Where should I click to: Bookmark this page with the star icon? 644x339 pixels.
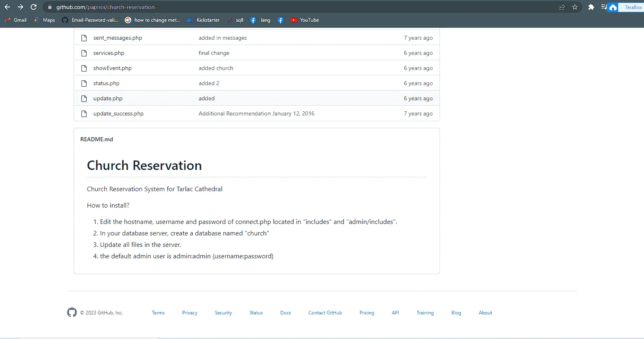point(575,7)
